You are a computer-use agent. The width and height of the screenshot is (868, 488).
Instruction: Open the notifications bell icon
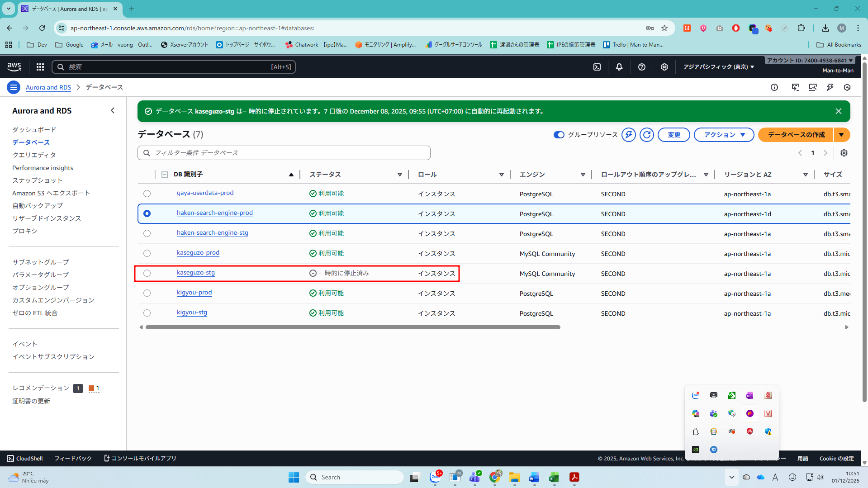click(x=619, y=67)
